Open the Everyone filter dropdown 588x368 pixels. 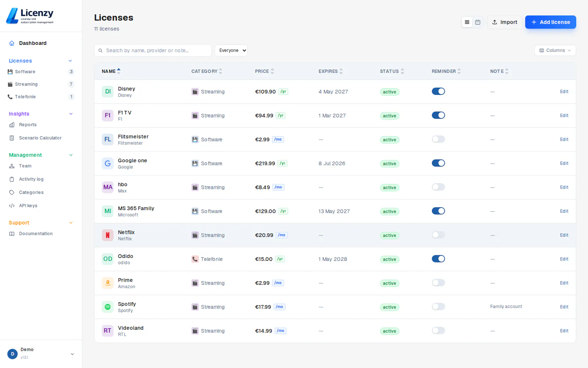click(x=231, y=50)
